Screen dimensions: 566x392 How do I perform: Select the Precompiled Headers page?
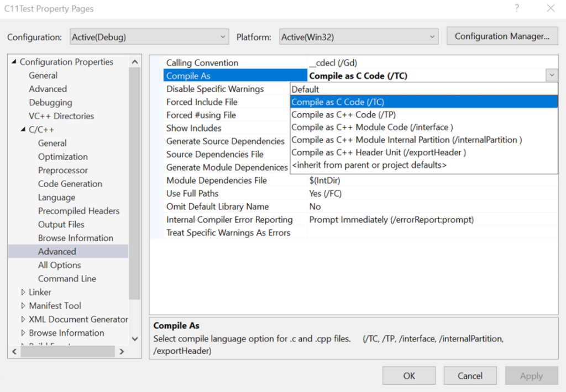point(78,210)
